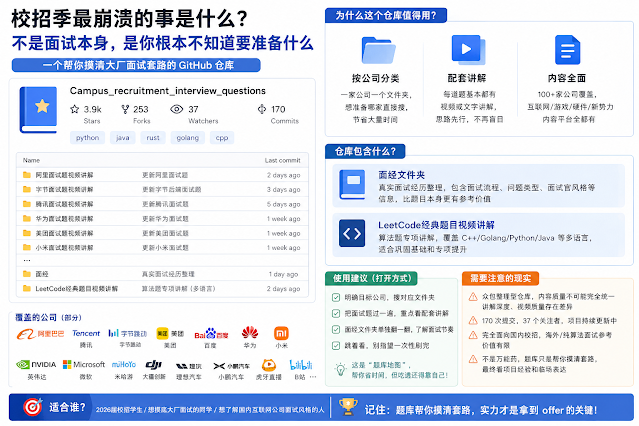Click the 内容全面 document icon
The image size is (639, 426).
(567, 50)
